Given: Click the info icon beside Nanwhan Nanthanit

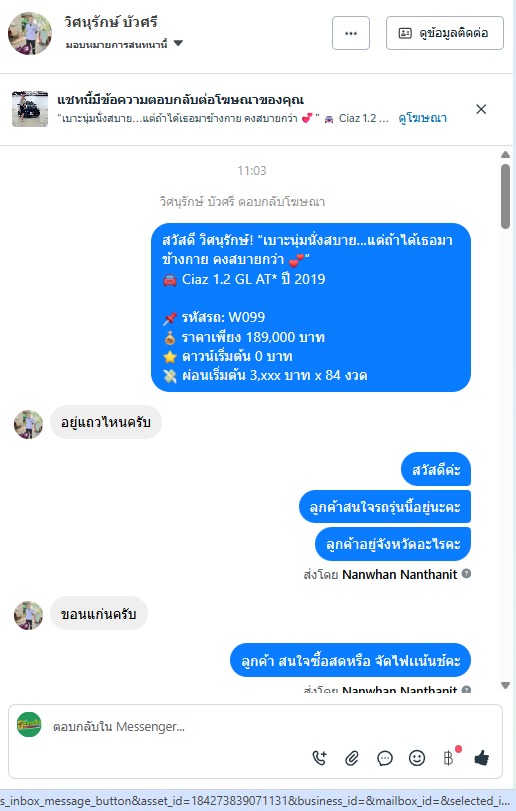Looking at the screenshot, I should coord(466,574).
